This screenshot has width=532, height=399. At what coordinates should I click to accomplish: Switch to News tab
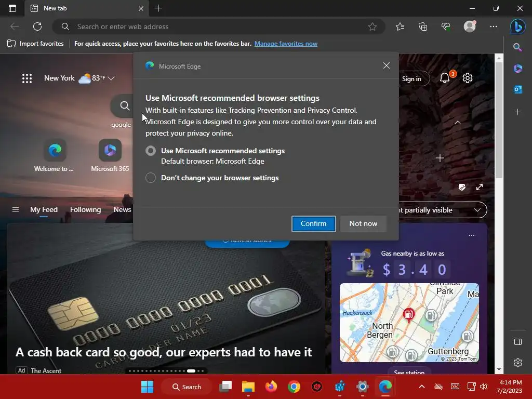(123, 210)
